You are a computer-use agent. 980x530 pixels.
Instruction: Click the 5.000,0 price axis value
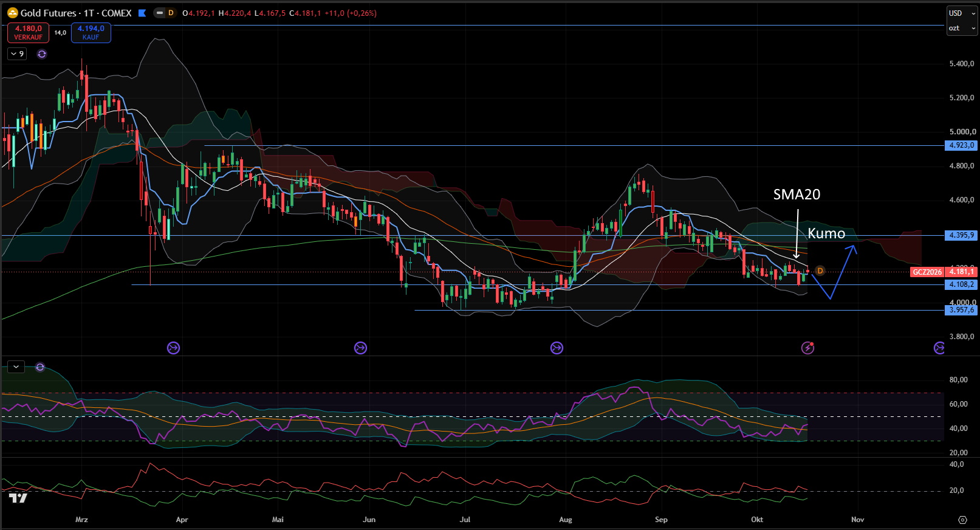tap(962, 132)
